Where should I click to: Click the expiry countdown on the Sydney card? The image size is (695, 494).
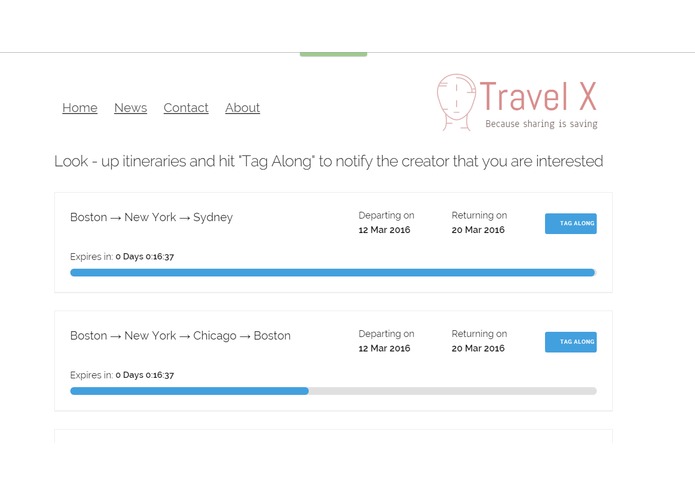tap(144, 257)
